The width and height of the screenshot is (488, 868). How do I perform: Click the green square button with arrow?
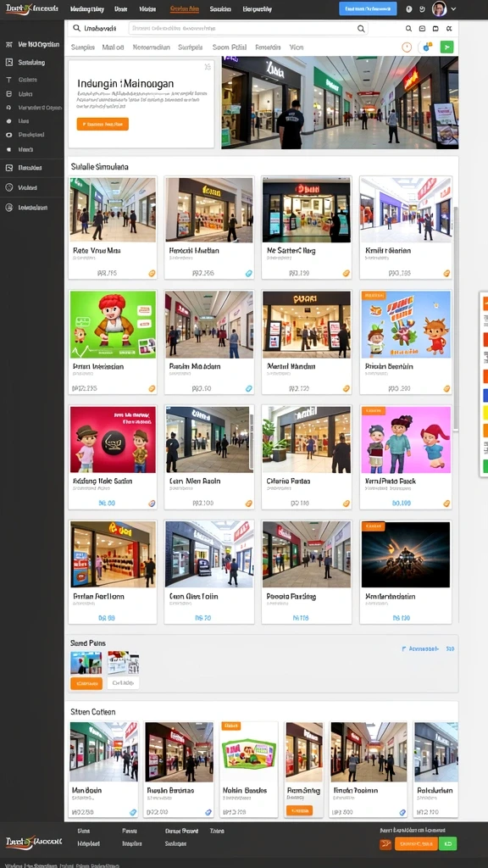[447, 47]
